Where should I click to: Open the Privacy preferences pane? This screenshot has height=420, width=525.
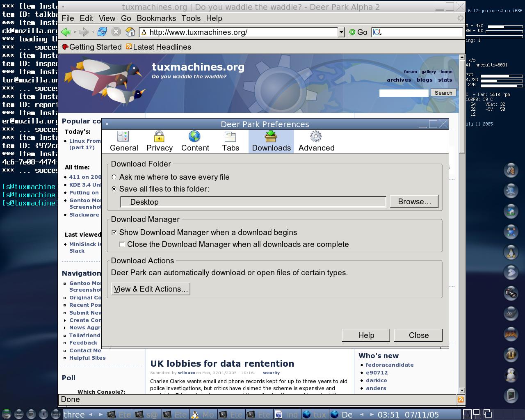160,142
